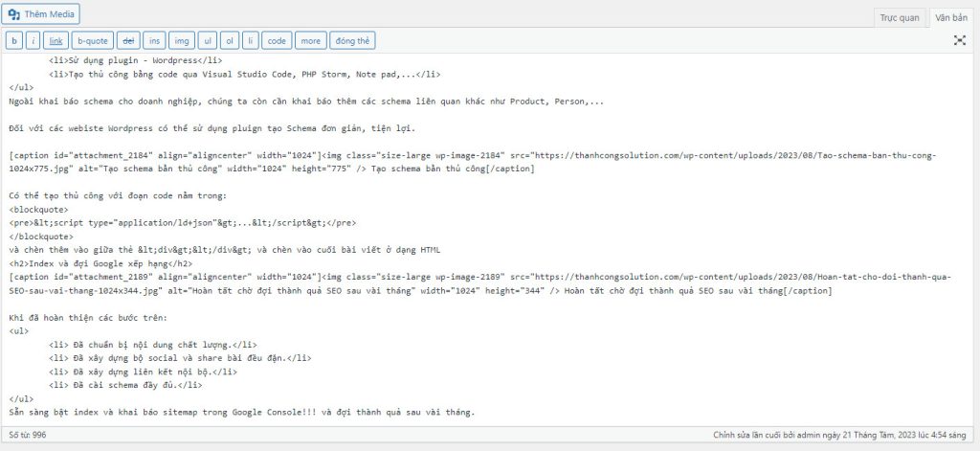Insert the more tag button
Screen dimensions: 980x451
[310, 40]
